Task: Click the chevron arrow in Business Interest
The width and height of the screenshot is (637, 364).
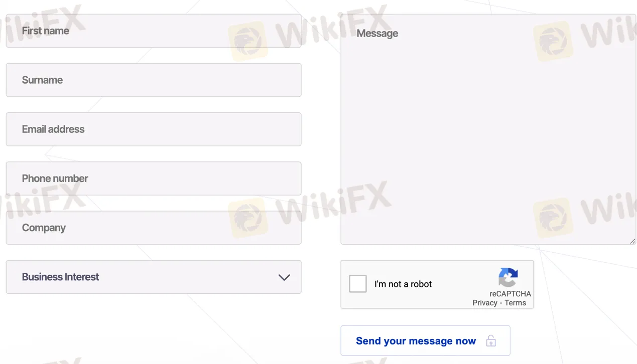Action: click(x=284, y=277)
